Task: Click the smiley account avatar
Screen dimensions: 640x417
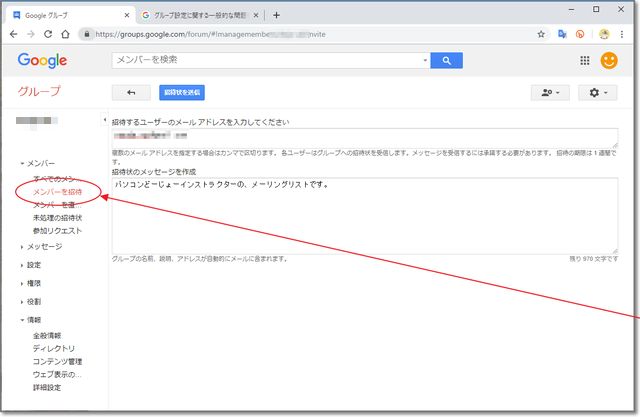Action: tap(609, 61)
